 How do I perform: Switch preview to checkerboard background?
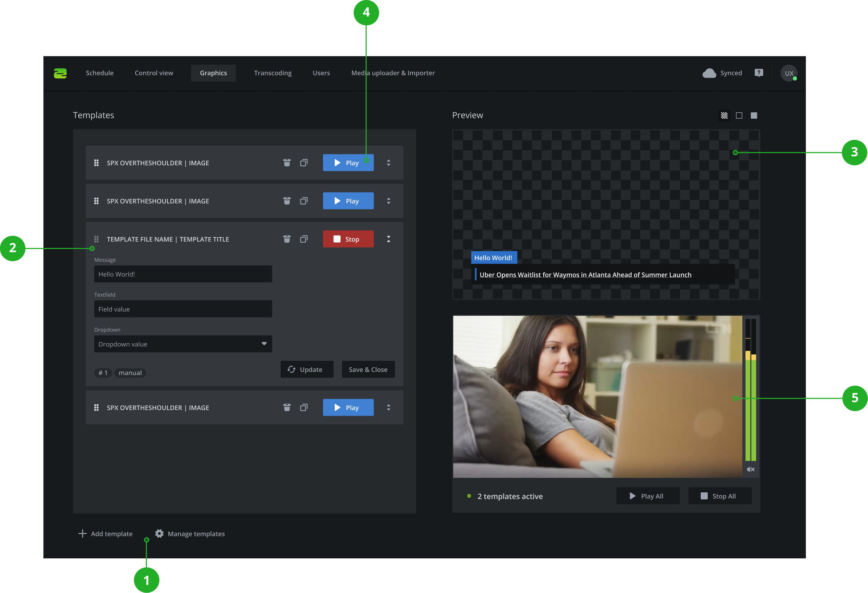click(x=724, y=115)
